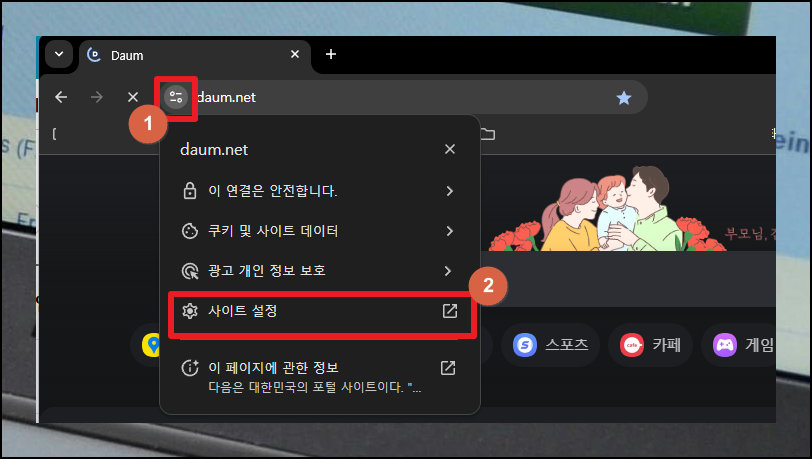The width and height of the screenshot is (812, 459).
Task: Bookmark star icon in address bar
Action: (x=624, y=97)
